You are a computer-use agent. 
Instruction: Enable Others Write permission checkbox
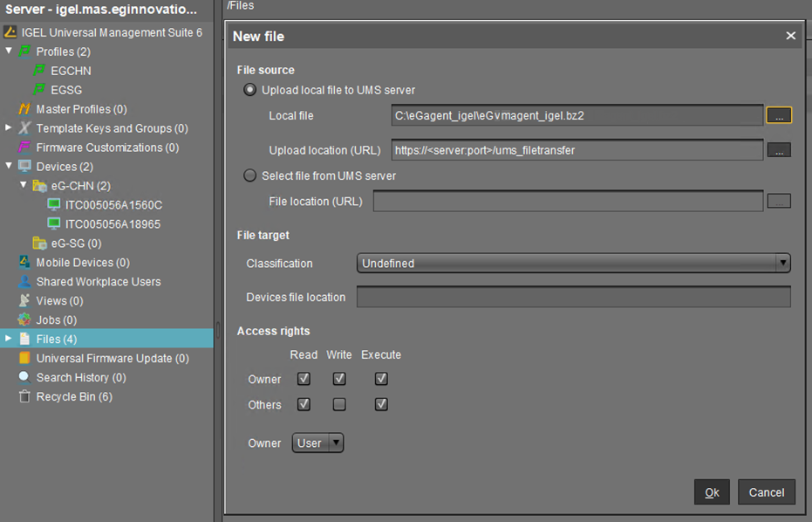pos(339,404)
